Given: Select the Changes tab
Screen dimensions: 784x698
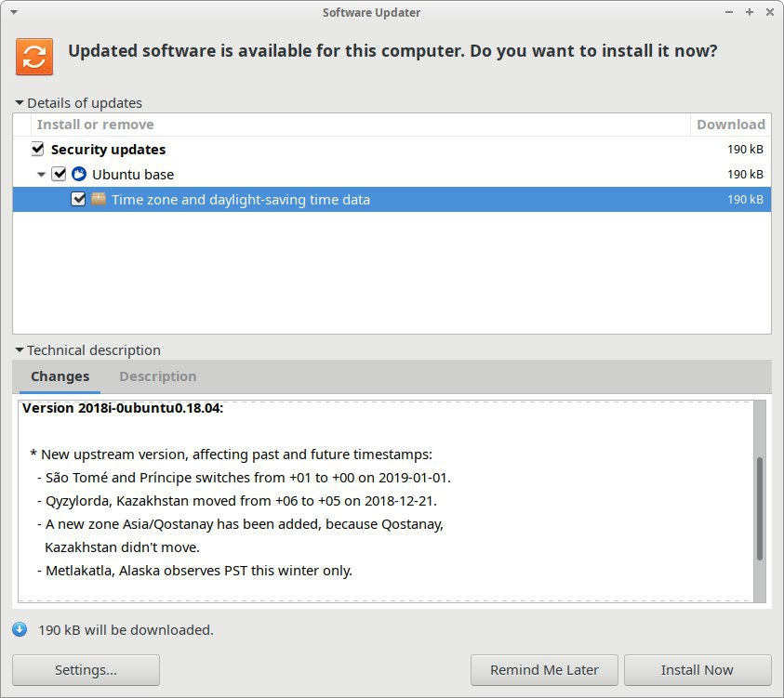Looking at the screenshot, I should pos(60,376).
